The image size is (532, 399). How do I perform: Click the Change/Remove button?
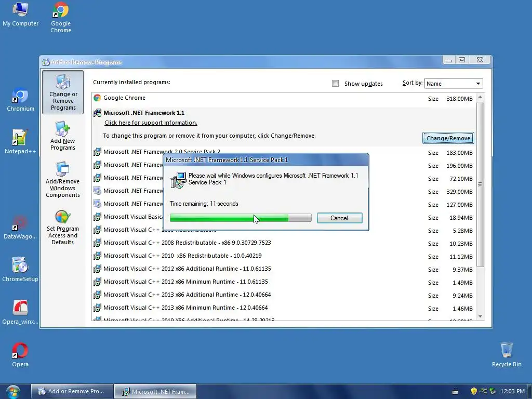click(448, 138)
